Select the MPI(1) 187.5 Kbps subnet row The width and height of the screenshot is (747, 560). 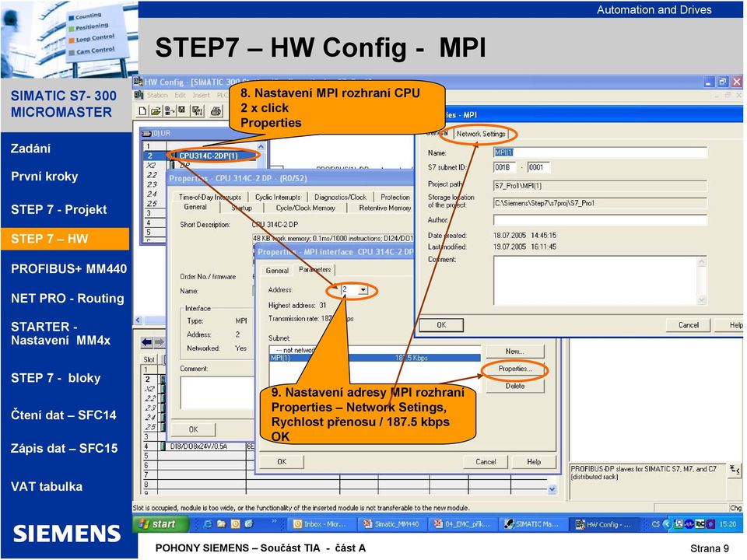[375, 358]
